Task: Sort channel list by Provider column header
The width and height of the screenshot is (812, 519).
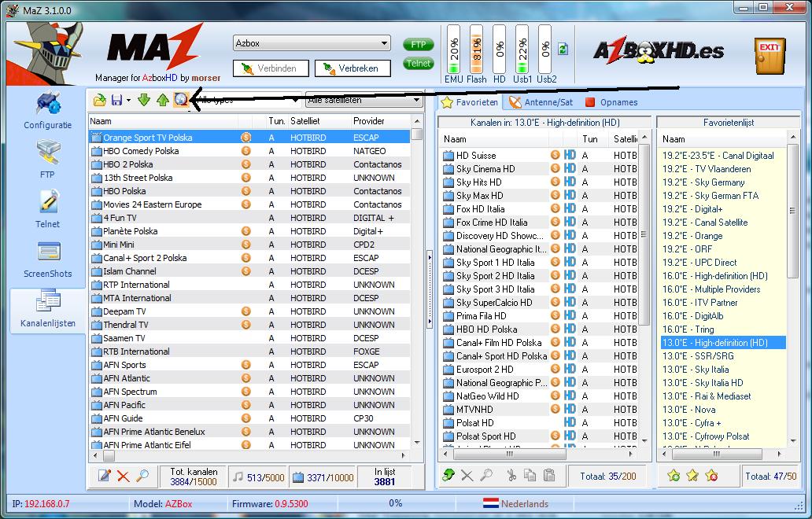Action: point(381,121)
